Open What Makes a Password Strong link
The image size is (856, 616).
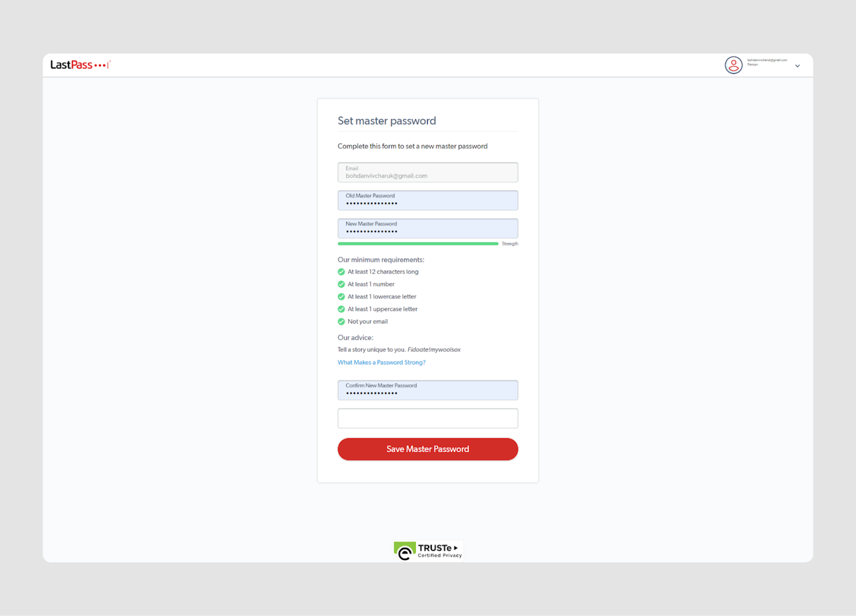click(381, 363)
